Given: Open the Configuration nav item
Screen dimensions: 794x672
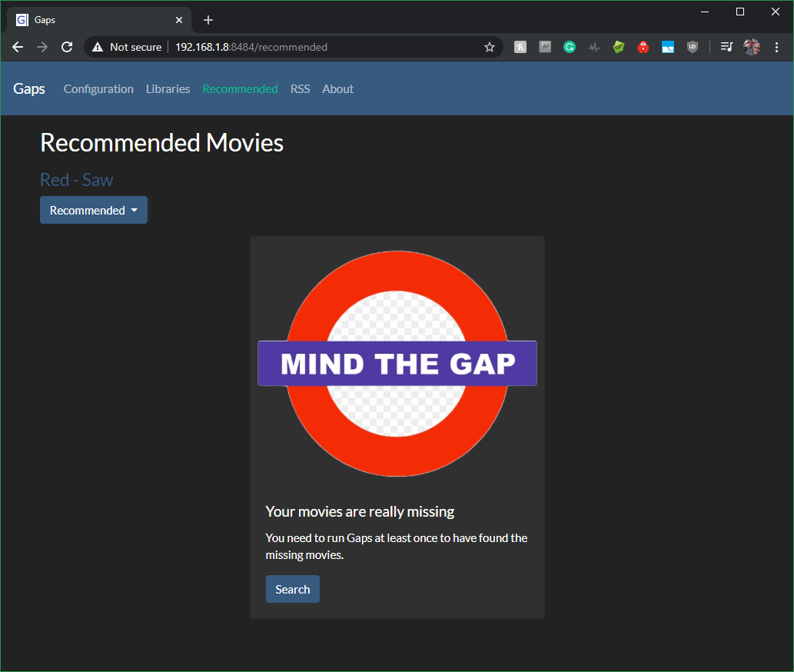Looking at the screenshot, I should [x=98, y=88].
